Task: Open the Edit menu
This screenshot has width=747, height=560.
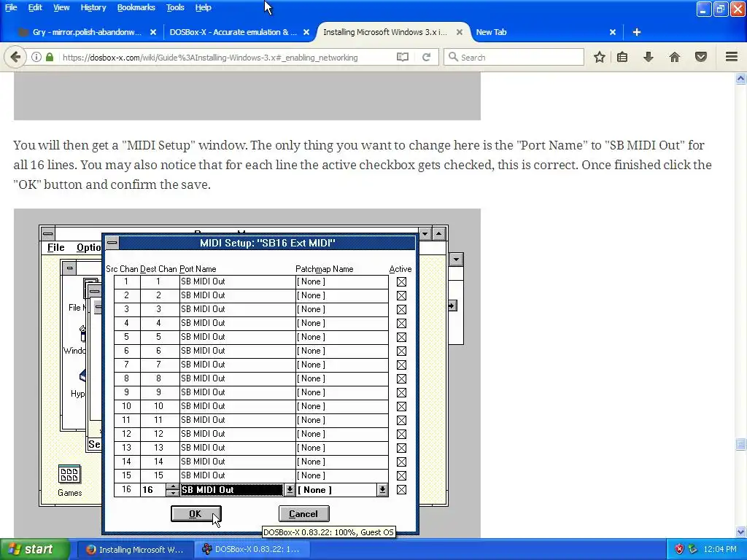Action: (x=35, y=7)
